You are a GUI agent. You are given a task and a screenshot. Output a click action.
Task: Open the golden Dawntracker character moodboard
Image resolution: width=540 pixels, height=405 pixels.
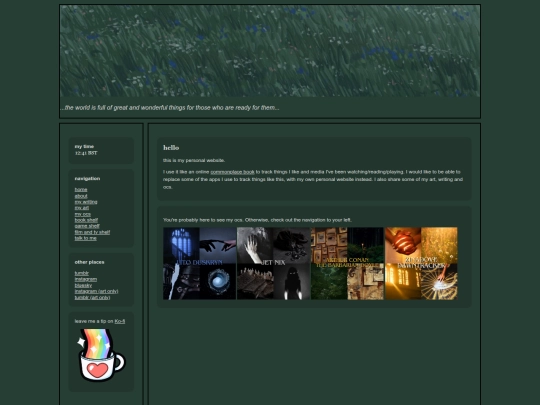tap(421, 263)
